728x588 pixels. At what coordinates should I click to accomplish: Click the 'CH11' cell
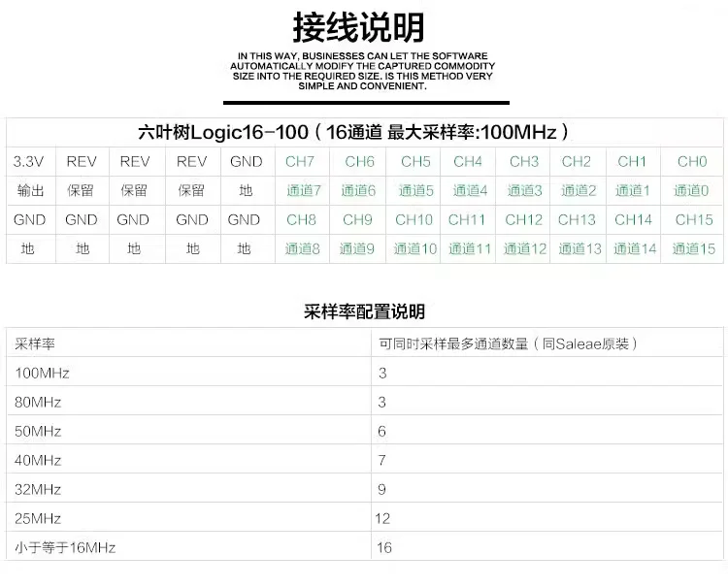(x=467, y=219)
